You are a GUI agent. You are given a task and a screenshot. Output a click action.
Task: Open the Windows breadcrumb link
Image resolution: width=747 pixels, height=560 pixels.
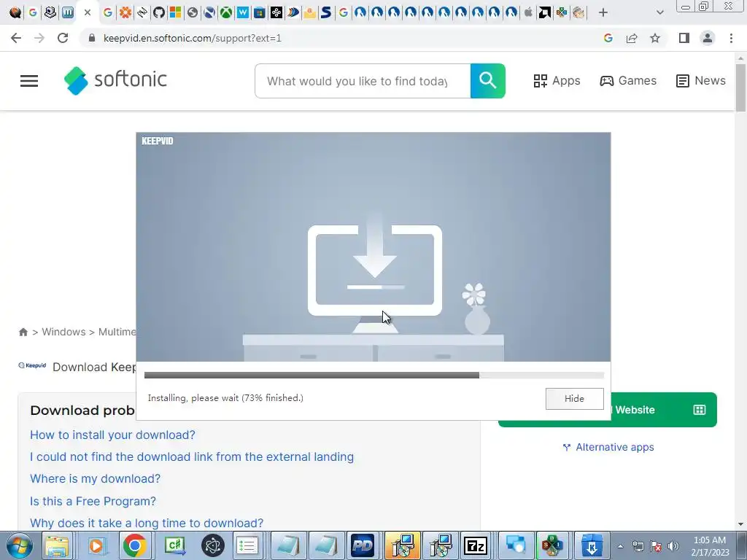coord(64,332)
